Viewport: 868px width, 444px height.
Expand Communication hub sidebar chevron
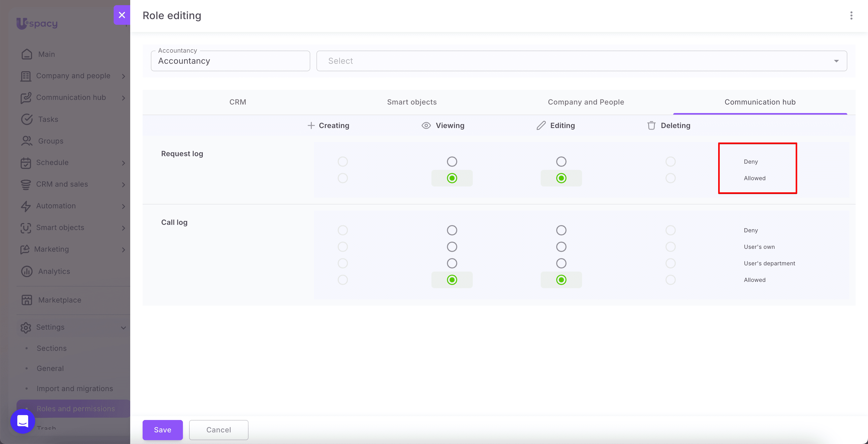pyautogui.click(x=123, y=98)
